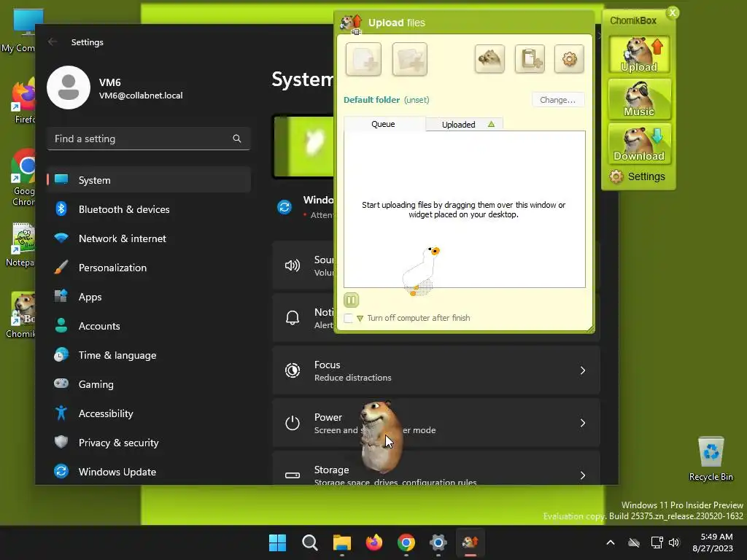Close the ChomikBox widget with the X

[672, 13]
